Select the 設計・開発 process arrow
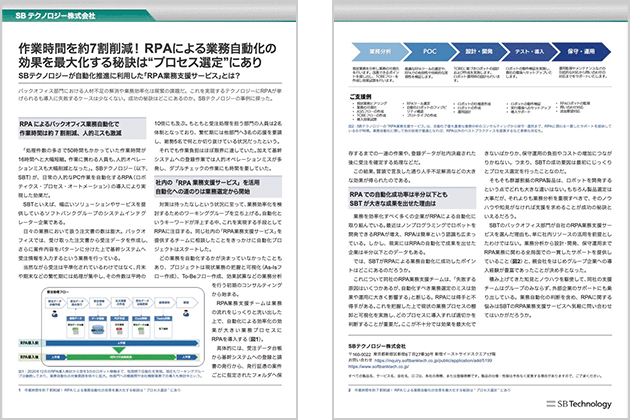Viewport: 630px width, 420px height. tap(479, 52)
